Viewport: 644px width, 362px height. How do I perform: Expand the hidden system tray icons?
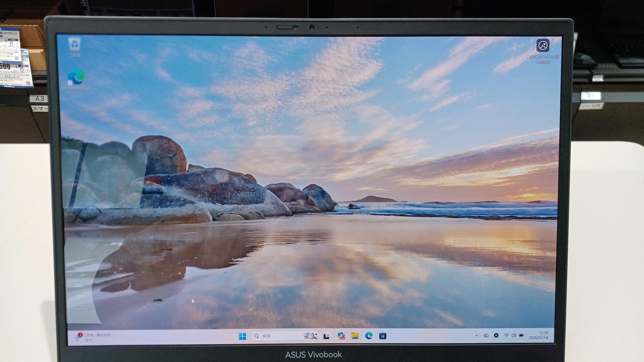pos(476,335)
